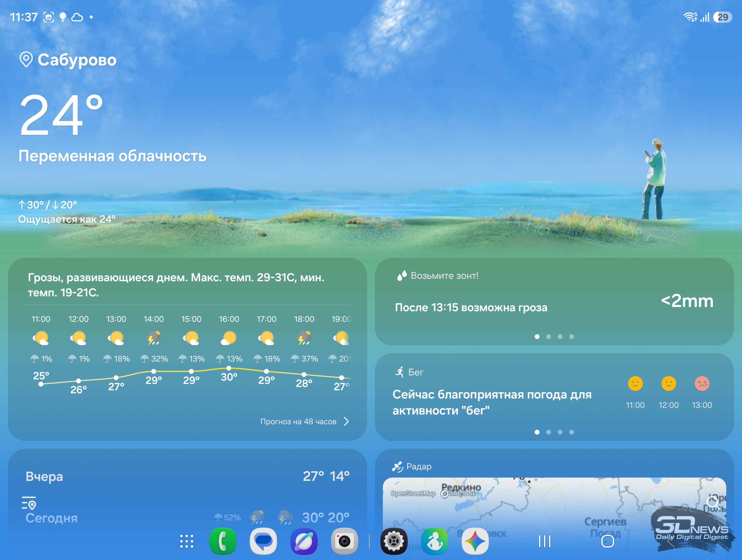Viewport: 742px width, 560px height.
Task: Tap the satellite icon next to Радар
Action: tap(397, 466)
